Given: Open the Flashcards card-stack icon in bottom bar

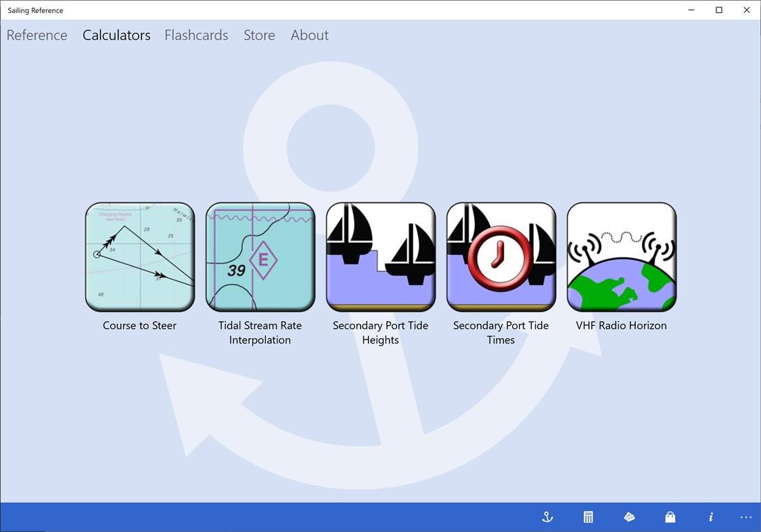Looking at the screenshot, I should click(x=628, y=516).
